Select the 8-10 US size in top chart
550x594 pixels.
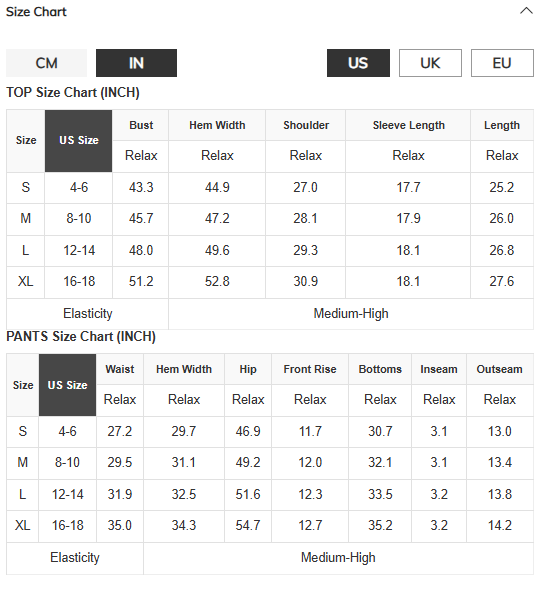(x=79, y=219)
